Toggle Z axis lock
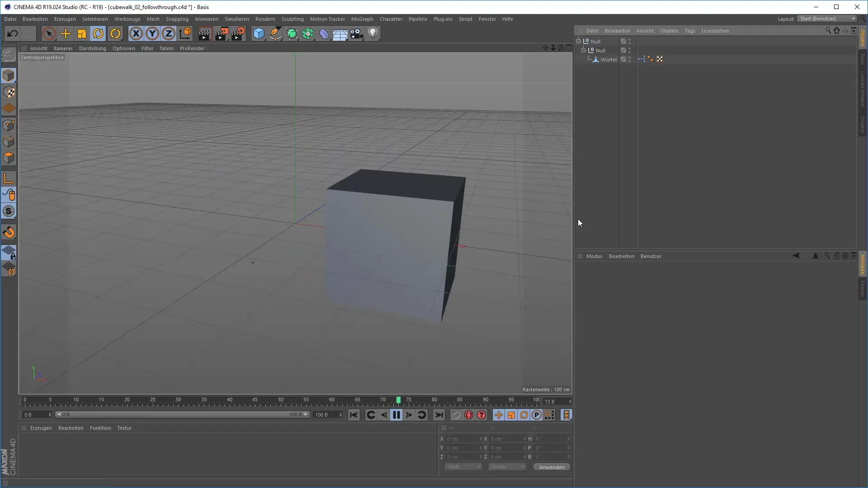This screenshot has width=868, height=488. pyautogui.click(x=169, y=33)
